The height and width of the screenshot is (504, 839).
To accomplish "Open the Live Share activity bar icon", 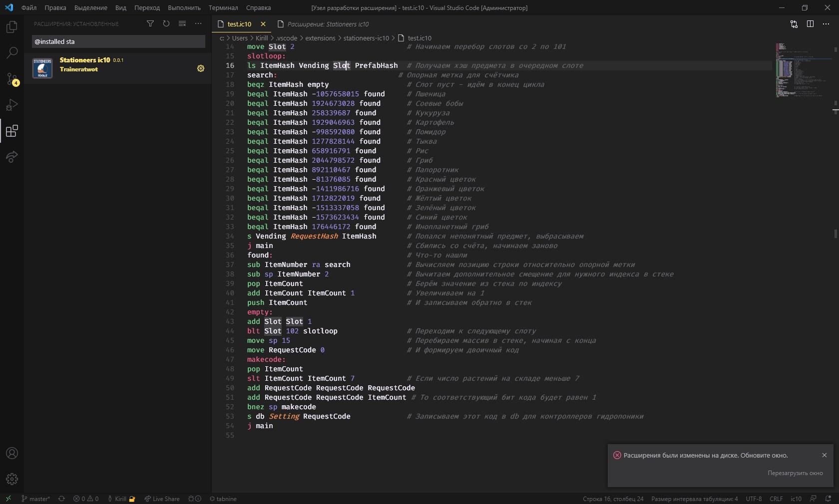I will tap(12, 157).
